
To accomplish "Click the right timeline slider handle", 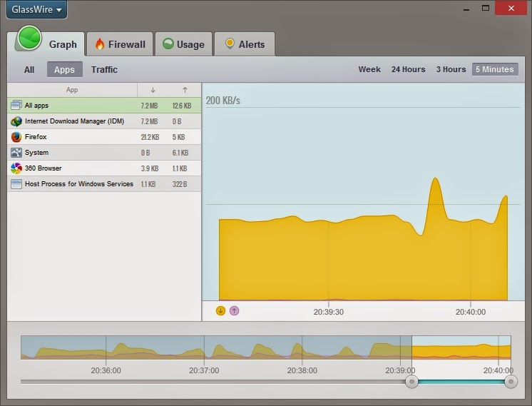I will [x=511, y=382].
